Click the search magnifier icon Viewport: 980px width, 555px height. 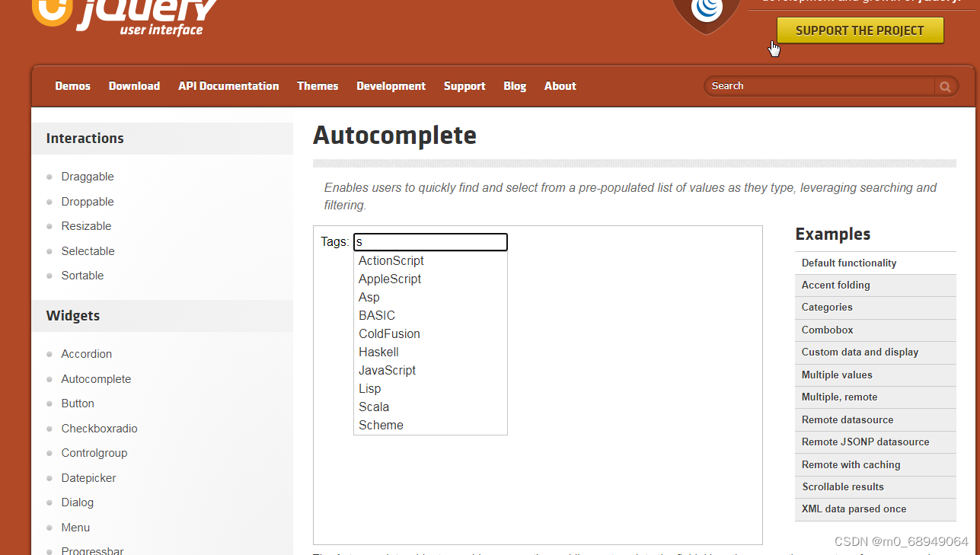944,86
